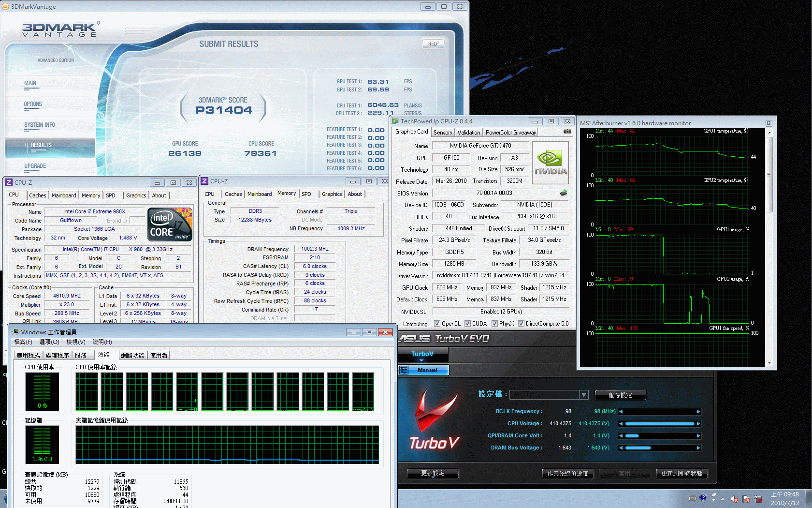The width and height of the screenshot is (812, 508).
Task: Decrease BCLK Frequency with left arrow
Action: pyautogui.click(x=621, y=412)
